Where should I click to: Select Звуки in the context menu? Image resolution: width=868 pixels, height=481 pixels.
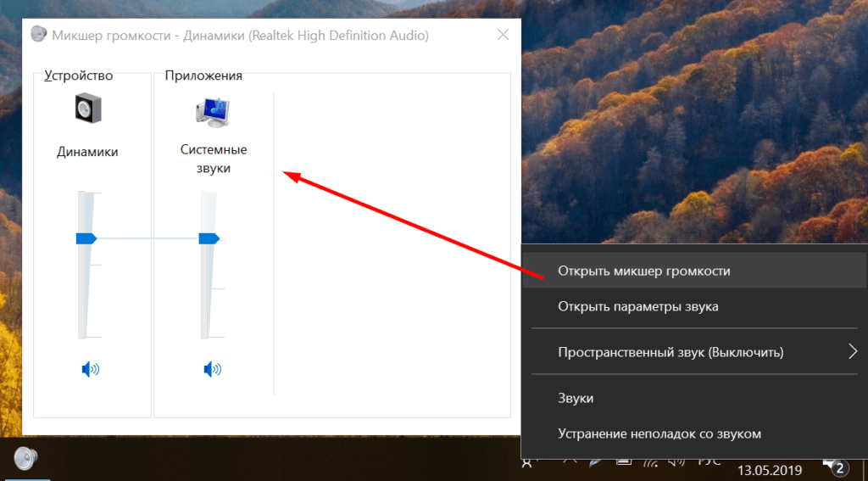pyautogui.click(x=694, y=399)
